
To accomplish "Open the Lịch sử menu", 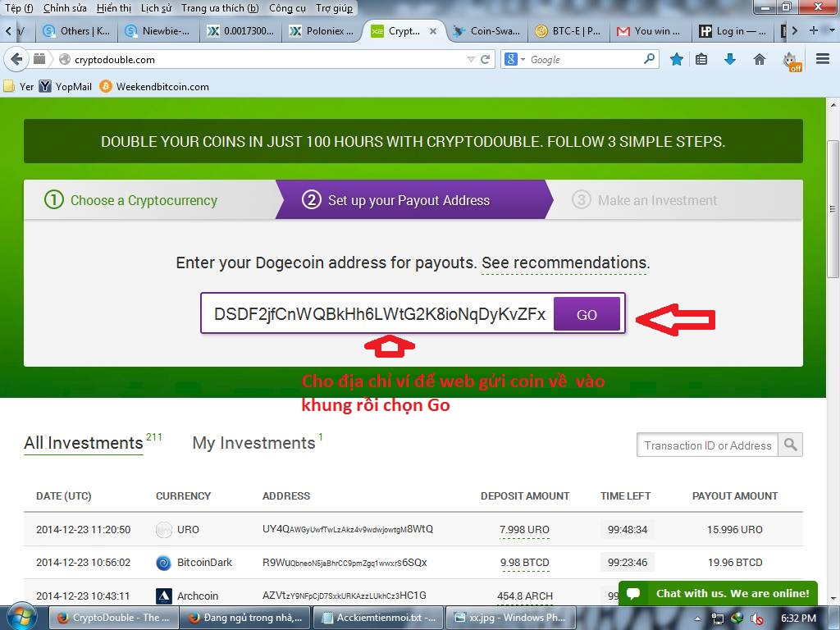I will (157, 8).
